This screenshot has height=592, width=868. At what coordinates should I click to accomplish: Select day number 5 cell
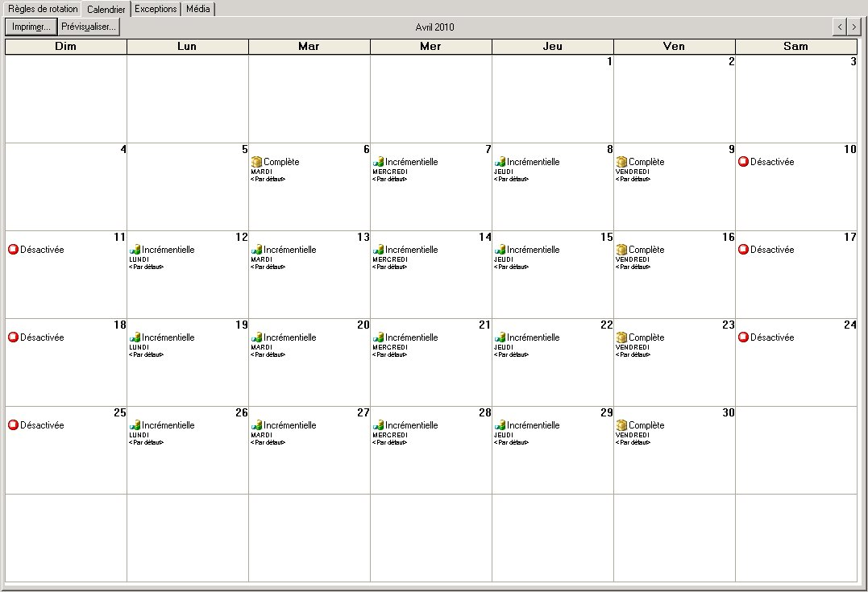pyautogui.click(x=188, y=187)
